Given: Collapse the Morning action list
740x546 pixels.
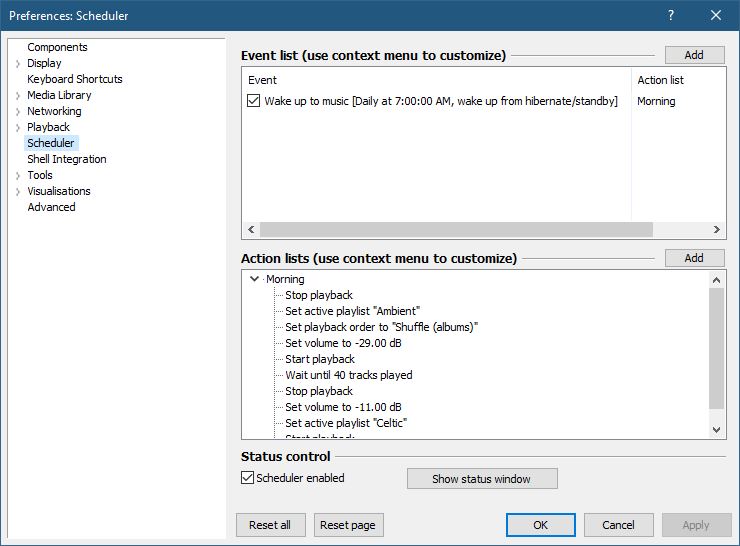Looking at the screenshot, I should pyautogui.click(x=254, y=280).
